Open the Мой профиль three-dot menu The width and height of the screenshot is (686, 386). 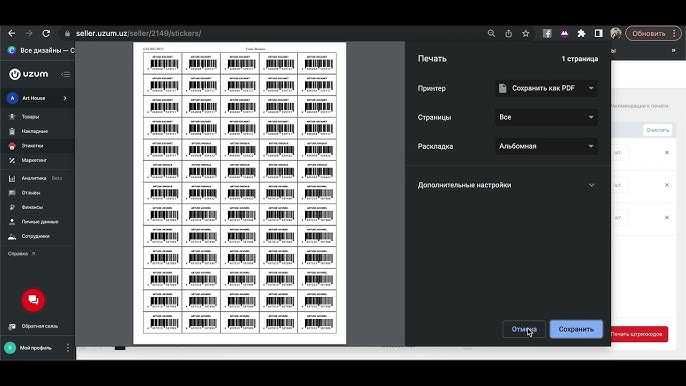(x=67, y=348)
